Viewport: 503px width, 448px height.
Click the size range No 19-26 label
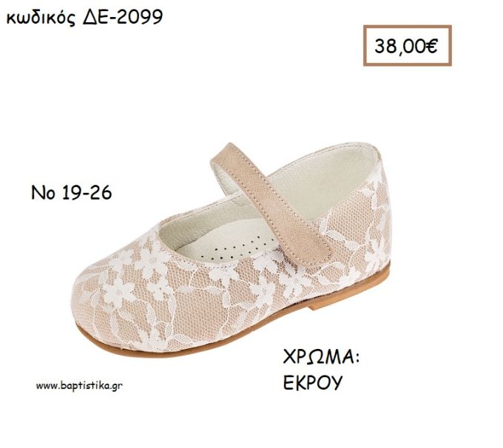click(x=71, y=193)
